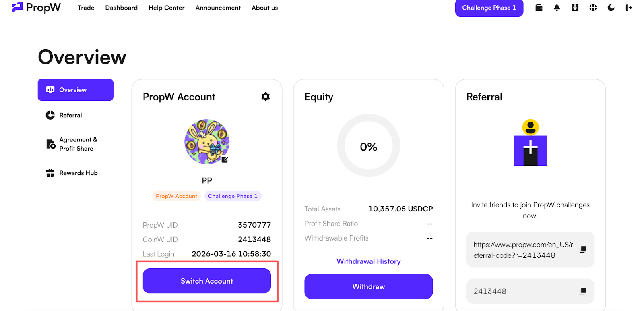Open the notifications bell
644x311 pixels.
click(557, 8)
